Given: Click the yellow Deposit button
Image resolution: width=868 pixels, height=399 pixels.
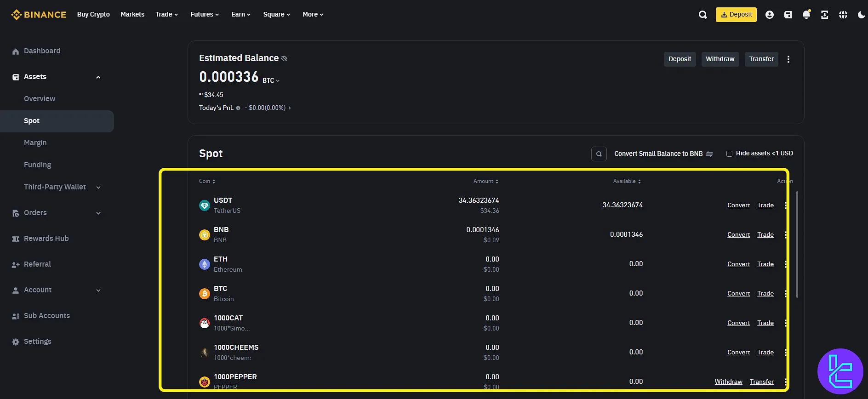Looking at the screenshot, I should click(x=736, y=15).
